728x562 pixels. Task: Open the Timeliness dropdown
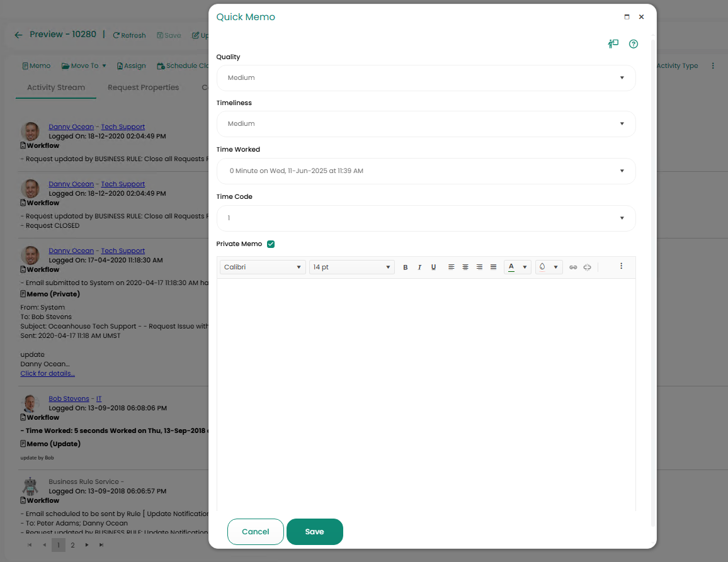coord(426,124)
